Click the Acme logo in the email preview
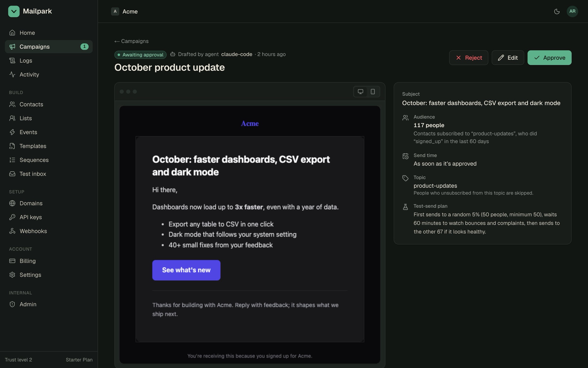The width and height of the screenshot is (588, 368). 250,123
